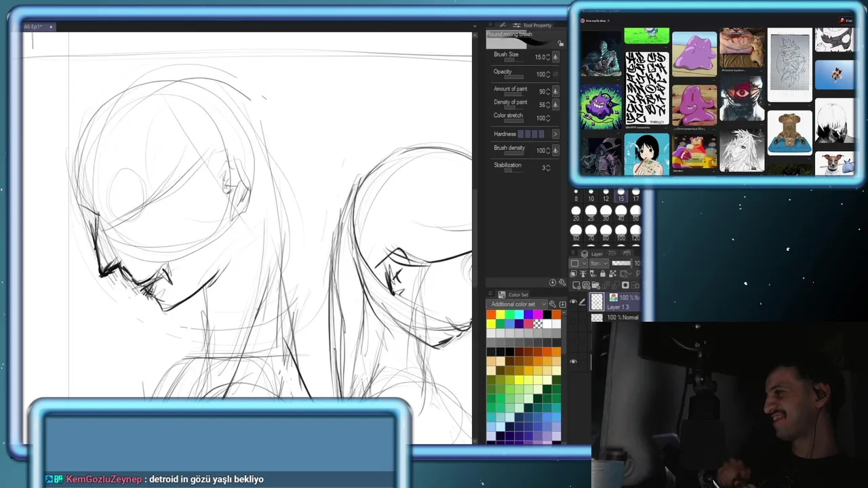This screenshot has height=488, width=868.
Task: Click the lock icon on brush preview
Action: [x=560, y=43]
